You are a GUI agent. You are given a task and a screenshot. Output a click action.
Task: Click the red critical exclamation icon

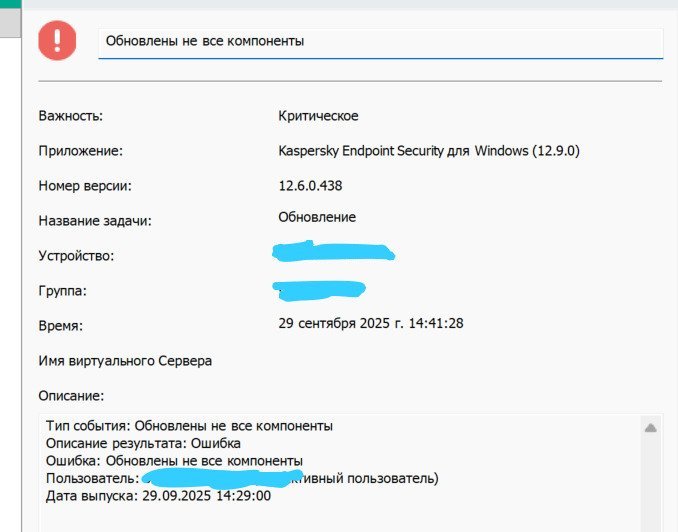57,40
